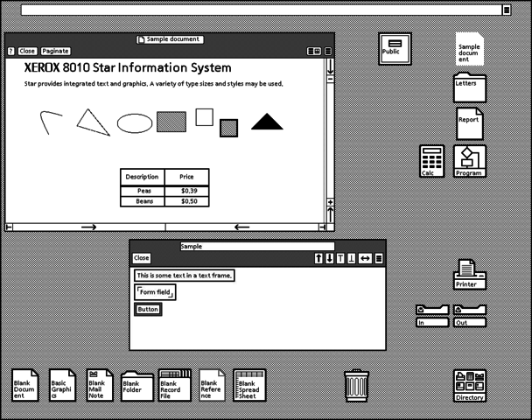Click the horizontal scrollbar right arrow
The height and width of the screenshot is (420, 532).
tap(89, 227)
